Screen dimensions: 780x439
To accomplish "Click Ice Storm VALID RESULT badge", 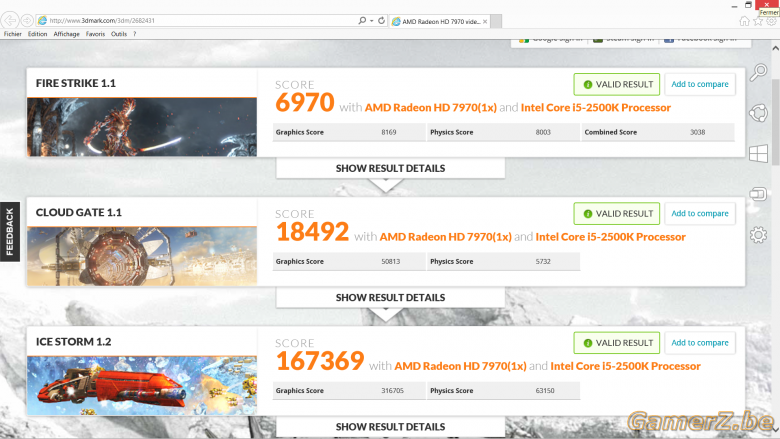I will pyautogui.click(x=617, y=343).
